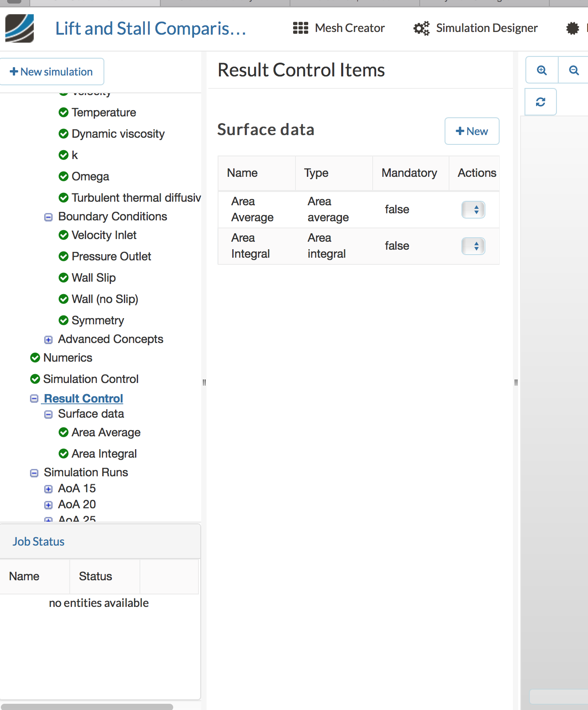Open actions dropdown for Area Integral row
Viewport: 588px width, 710px height.
point(473,246)
